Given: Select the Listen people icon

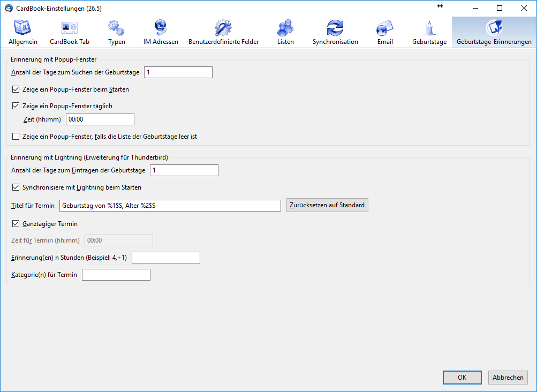Looking at the screenshot, I should click(x=285, y=27).
